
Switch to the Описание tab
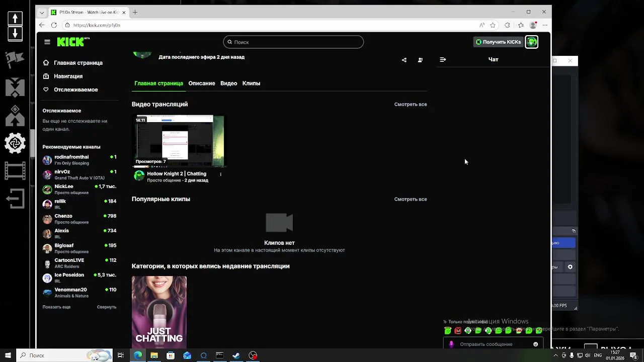[x=202, y=83]
